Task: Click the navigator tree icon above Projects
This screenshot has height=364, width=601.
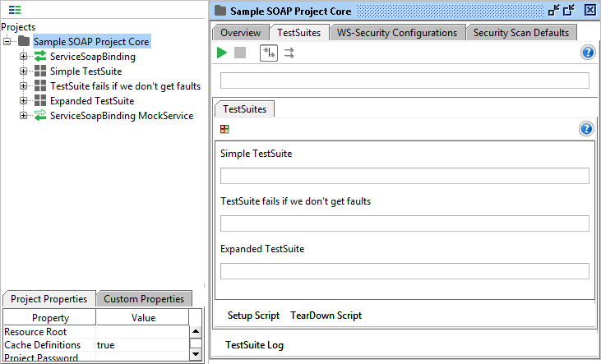Action: (x=15, y=10)
